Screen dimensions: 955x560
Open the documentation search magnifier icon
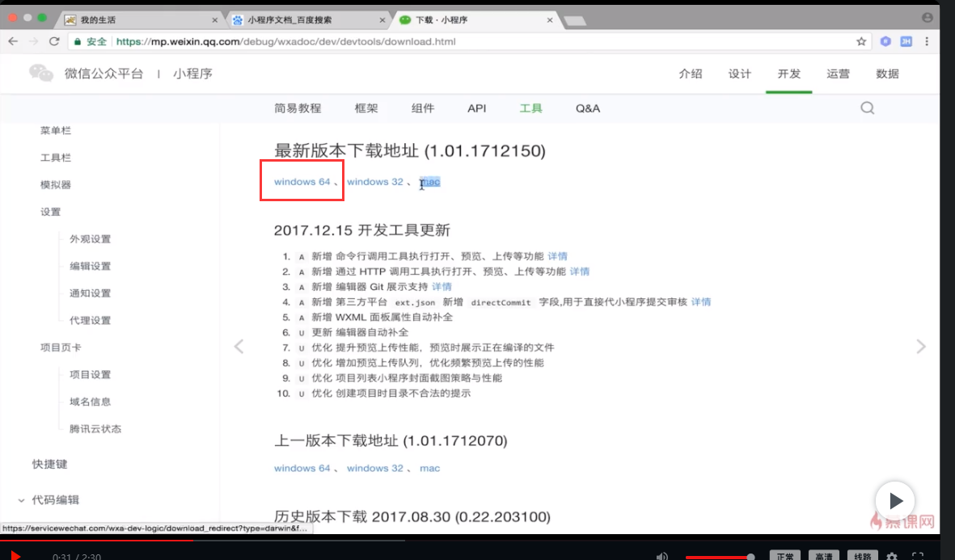(868, 107)
